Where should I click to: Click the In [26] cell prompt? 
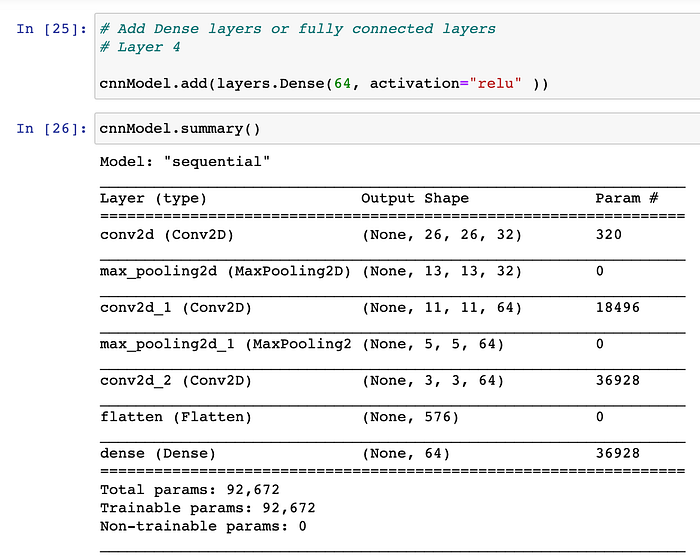[x=52, y=129]
